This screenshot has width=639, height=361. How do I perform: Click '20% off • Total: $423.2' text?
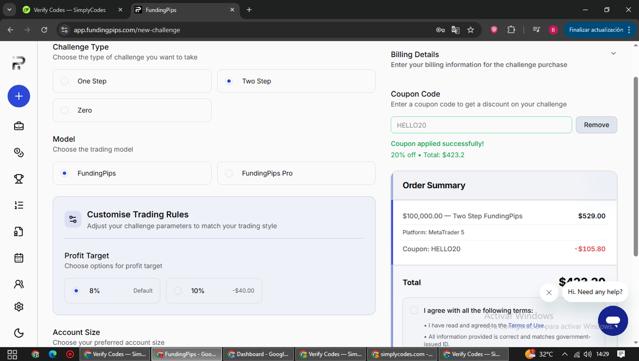tap(427, 155)
